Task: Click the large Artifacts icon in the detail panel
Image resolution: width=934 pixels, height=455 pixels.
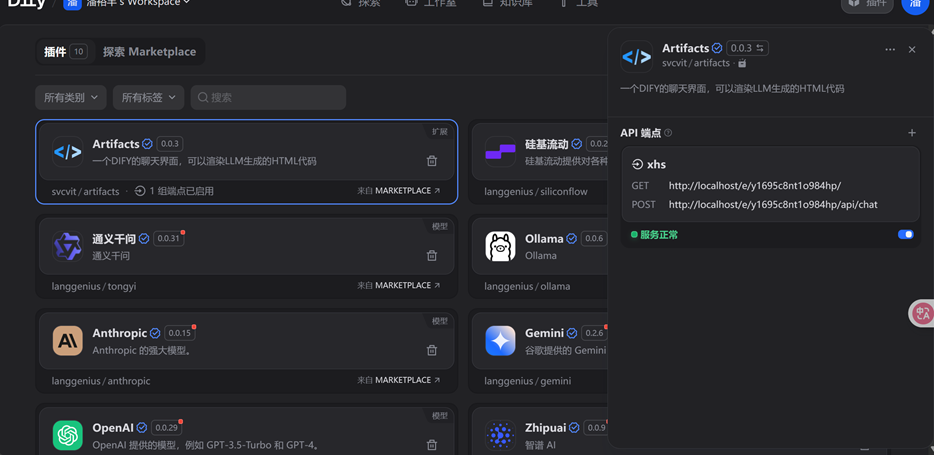Action: (x=637, y=57)
